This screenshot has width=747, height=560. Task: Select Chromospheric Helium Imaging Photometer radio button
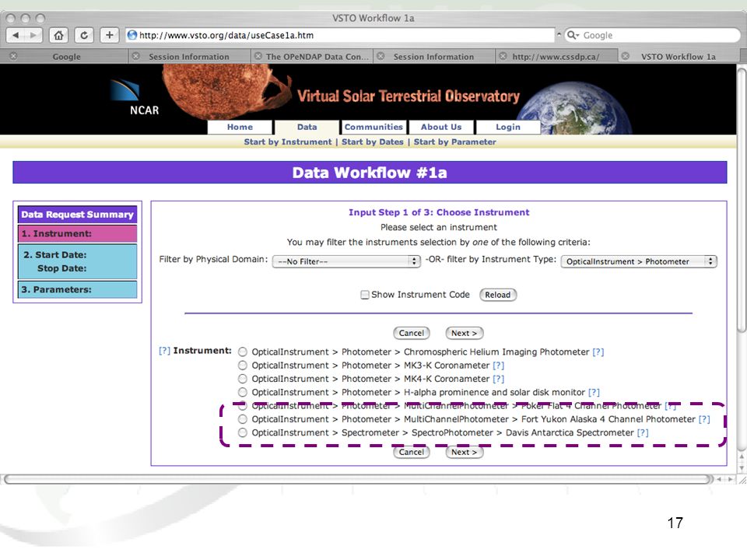point(243,352)
